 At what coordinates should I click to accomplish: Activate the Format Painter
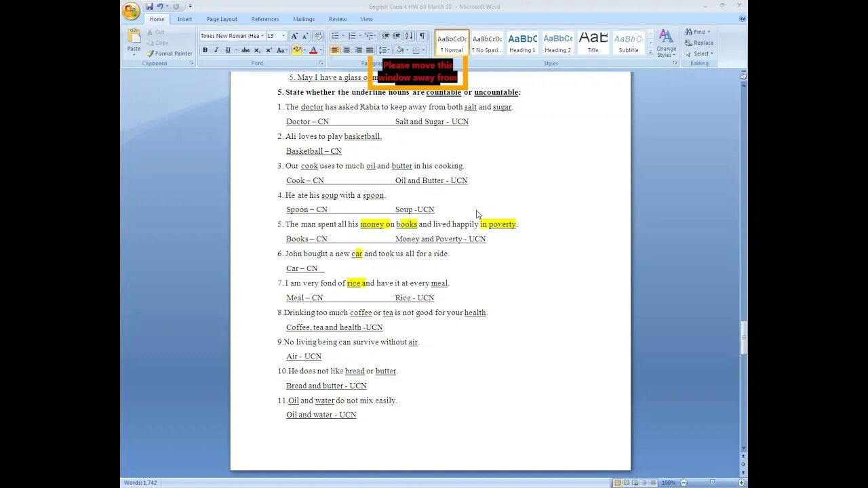pyautogui.click(x=170, y=54)
